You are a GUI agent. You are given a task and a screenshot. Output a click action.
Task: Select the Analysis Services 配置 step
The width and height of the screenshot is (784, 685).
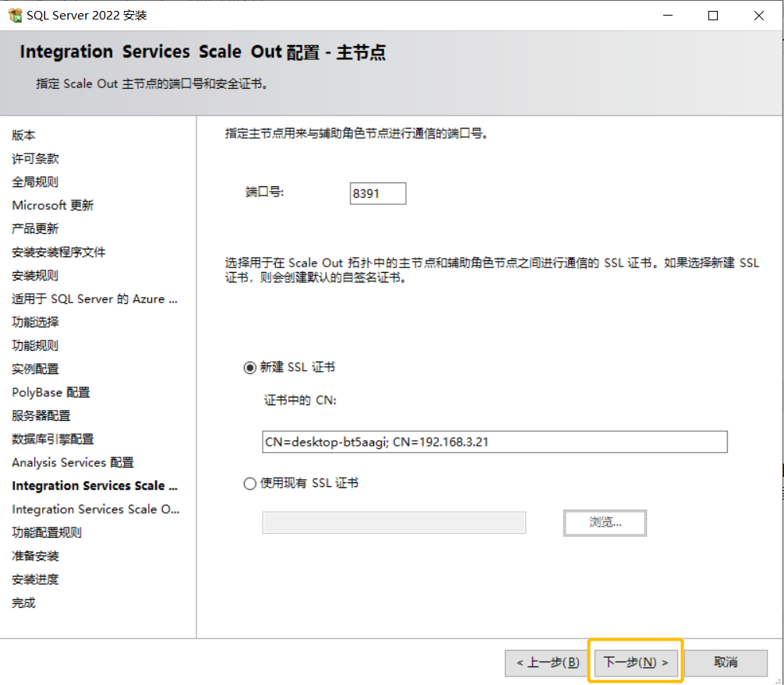coord(72,462)
